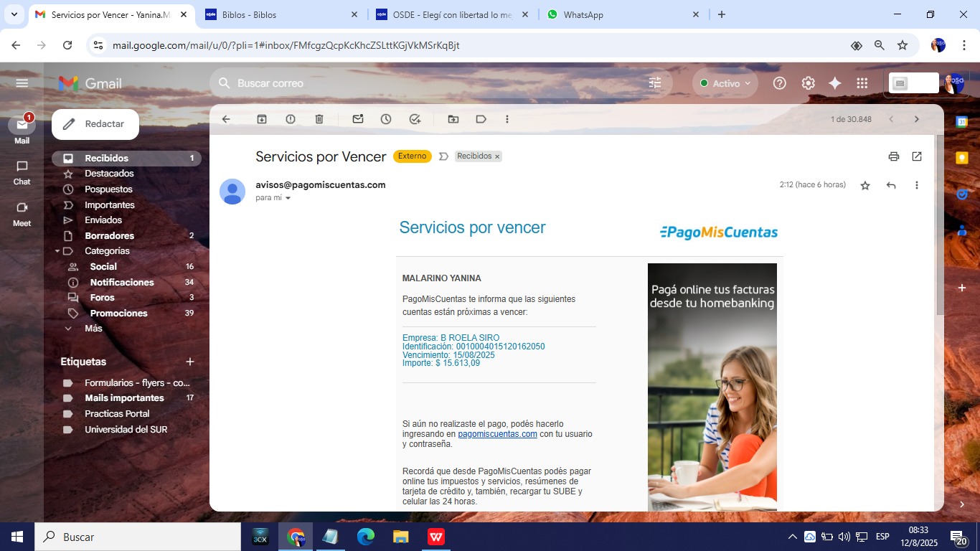980x551 pixels.
Task: Open Gemini sparkle icon in header
Action: 835,83
